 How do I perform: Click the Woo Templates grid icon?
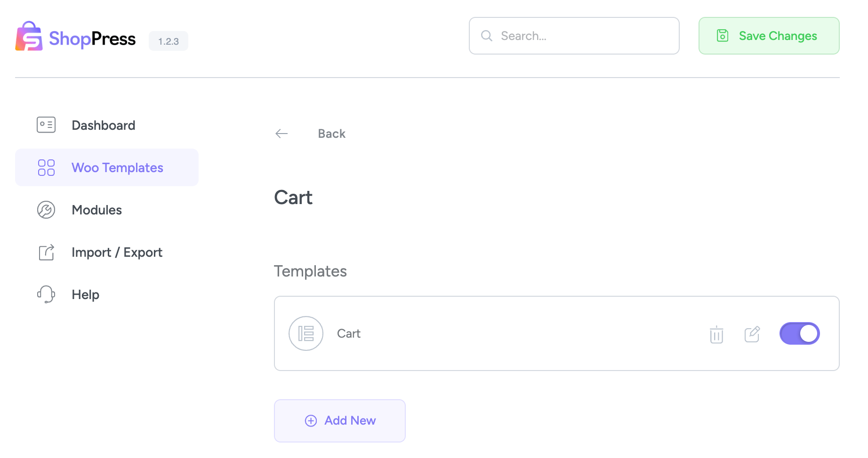[x=46, y=167]
